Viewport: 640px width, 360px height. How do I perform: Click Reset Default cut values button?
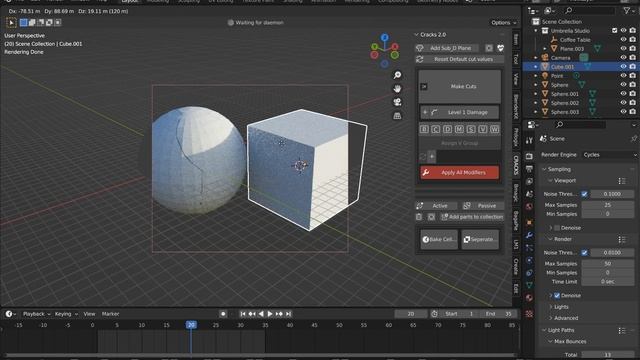pos(460,59)
